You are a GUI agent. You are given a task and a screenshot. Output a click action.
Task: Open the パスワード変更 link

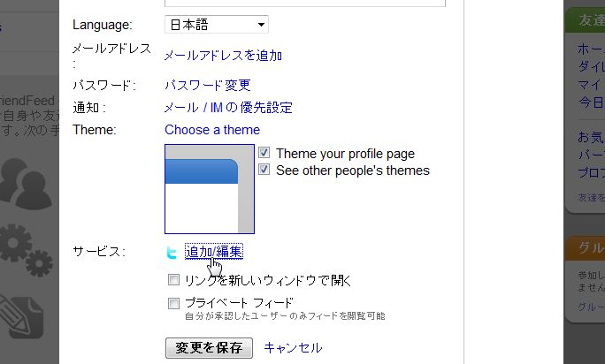(x=208, y=85)
